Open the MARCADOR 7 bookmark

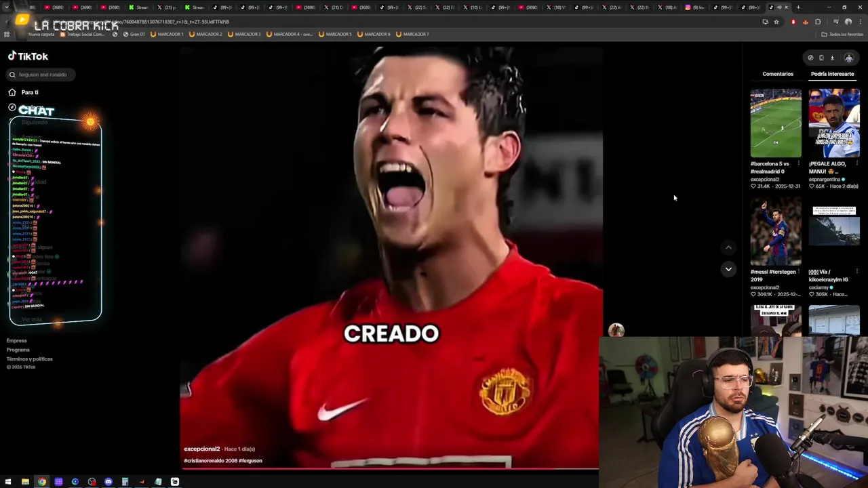pos(412,34)
